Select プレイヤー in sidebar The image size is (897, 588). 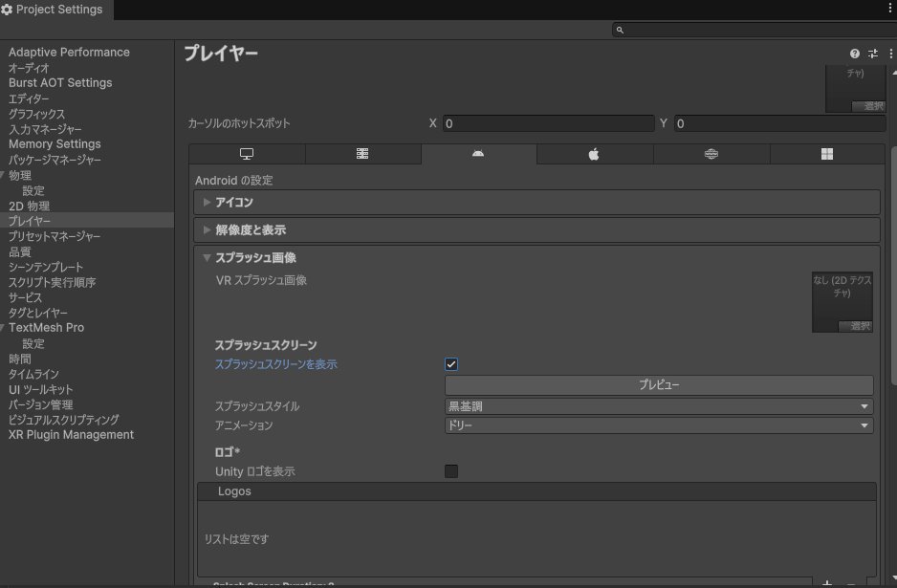pos(87,220)
